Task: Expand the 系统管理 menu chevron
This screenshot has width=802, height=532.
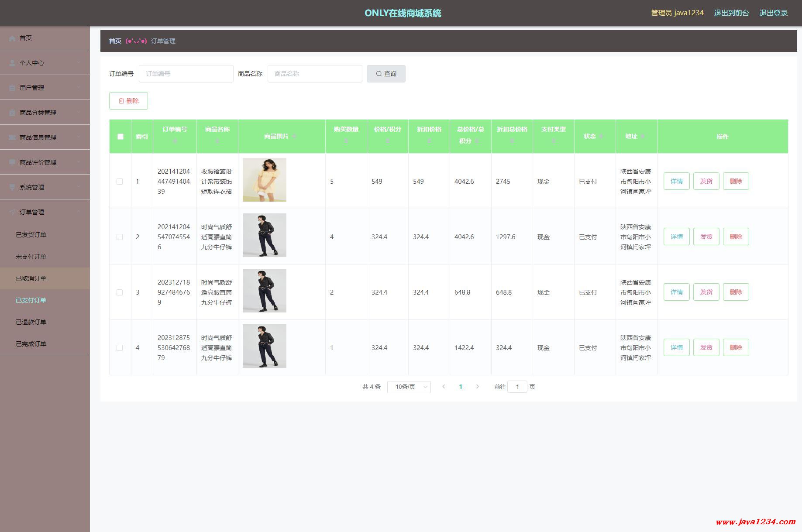Action: [79, 187]
